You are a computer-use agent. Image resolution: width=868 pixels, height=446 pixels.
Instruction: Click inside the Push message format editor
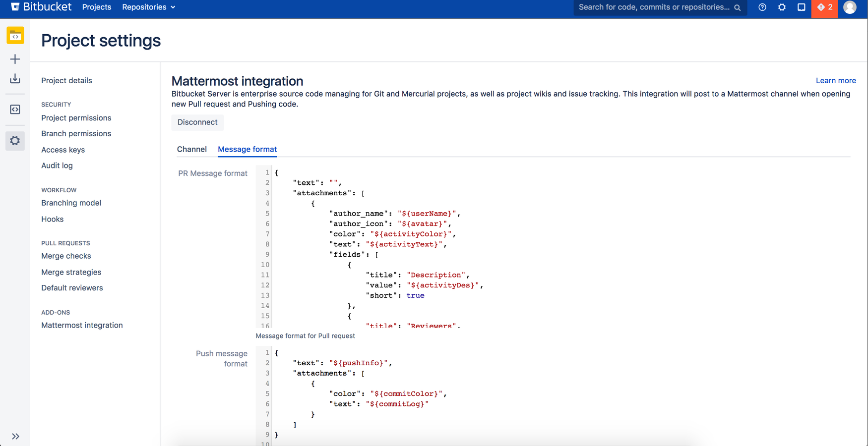coord(553,396)
